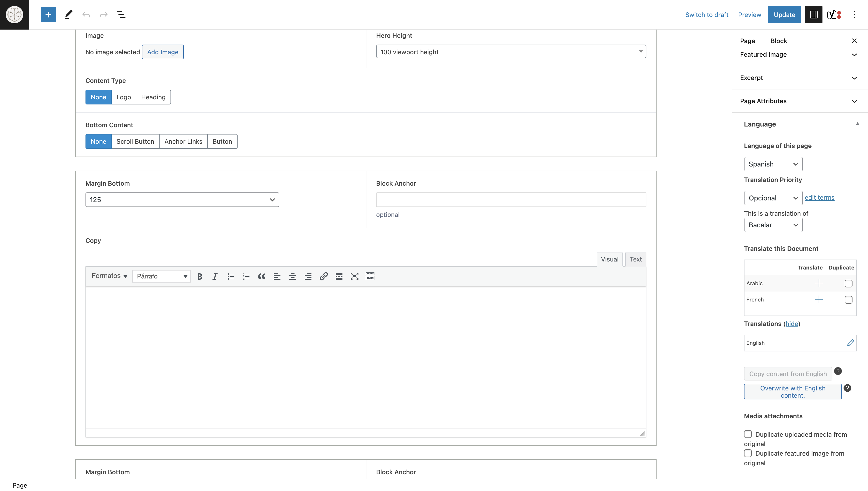Add Arabic translation with plus icon
The width and height of the screenshot is (868, 491).
coord(819,283)
